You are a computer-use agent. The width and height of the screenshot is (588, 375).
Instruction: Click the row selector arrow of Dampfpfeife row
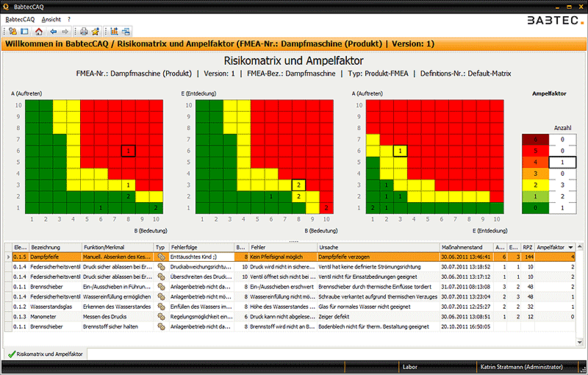8,257
